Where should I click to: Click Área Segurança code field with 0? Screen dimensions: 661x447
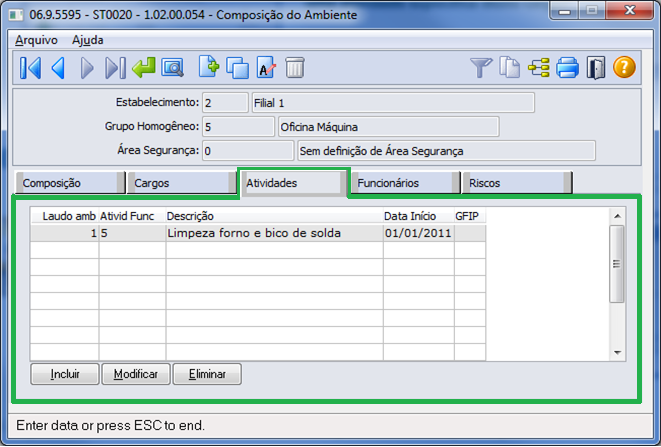[248, 151]
